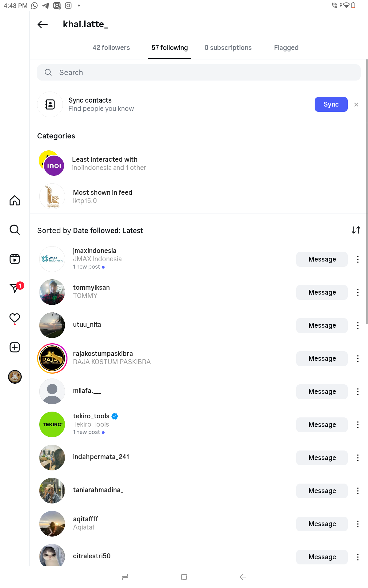Open more options for jmaxindonesia

point(358,259)
